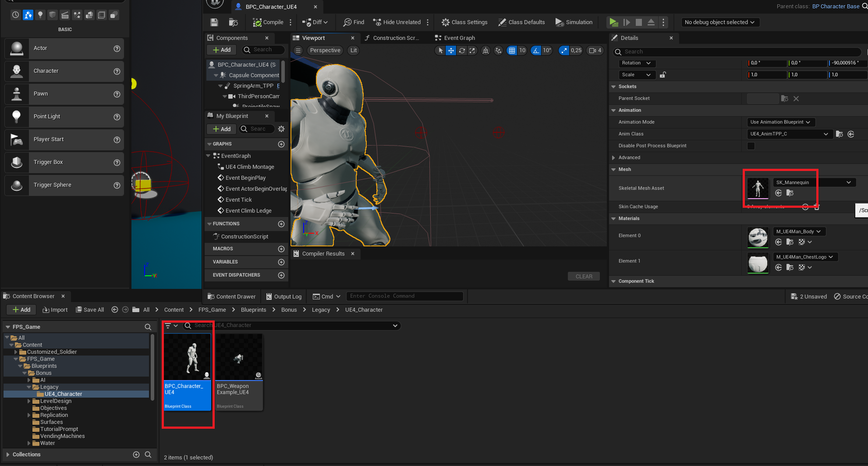Click Save All in Content Browser
The width and height of the screenshot is (868, 466).
[x=90, y=309]
